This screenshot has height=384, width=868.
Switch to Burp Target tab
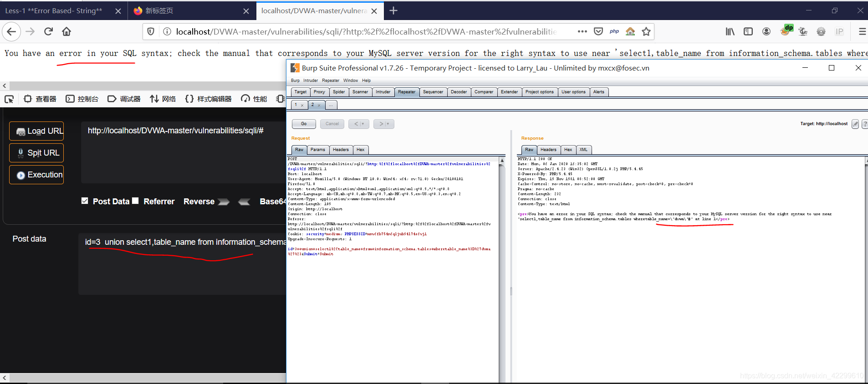click(301, 92)
